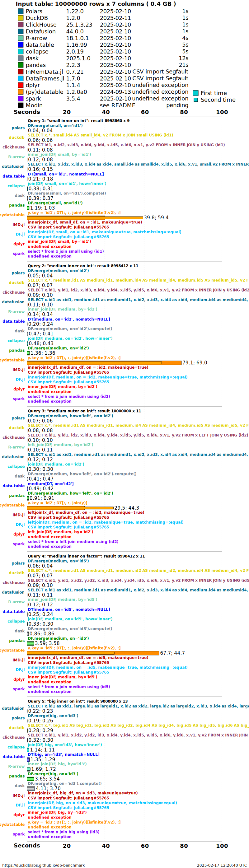Click the orange pydatatable bar in Query 4
The width and height of the screenshot is (249, 868).
pos(93,653)
